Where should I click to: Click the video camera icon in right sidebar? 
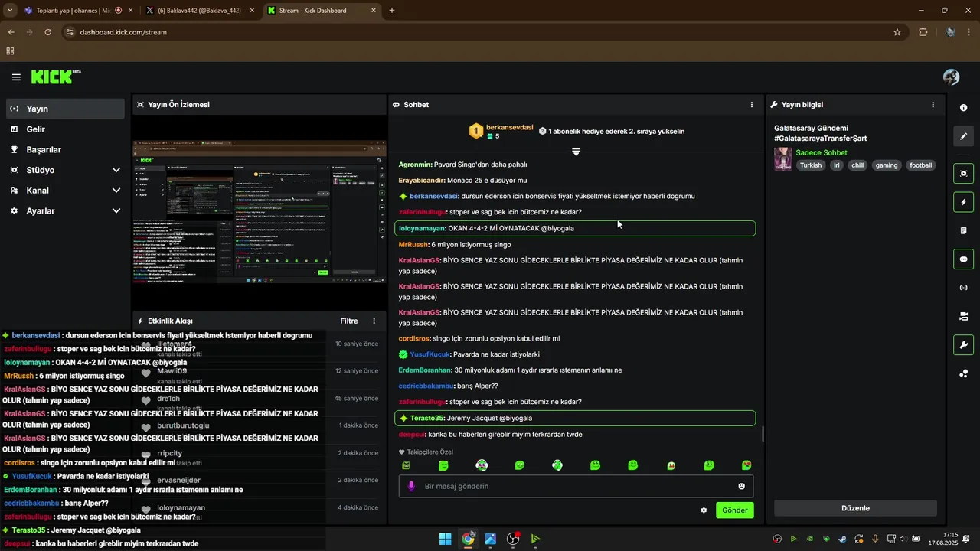pyautogui.click(x=963, y=316)
